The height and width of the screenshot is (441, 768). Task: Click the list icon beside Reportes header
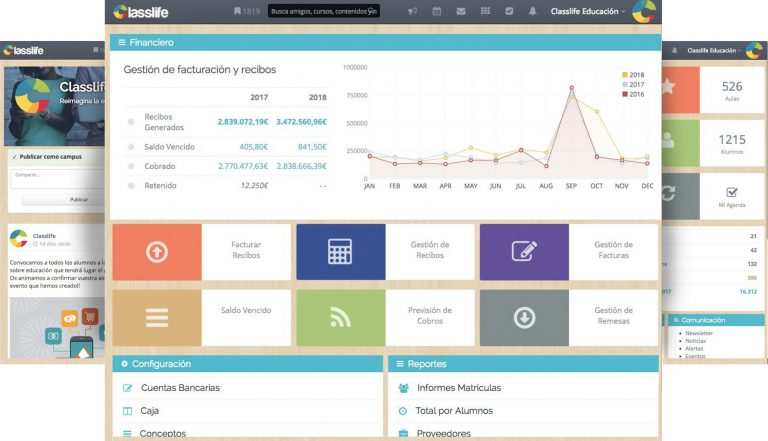click(x=400, y=364)
